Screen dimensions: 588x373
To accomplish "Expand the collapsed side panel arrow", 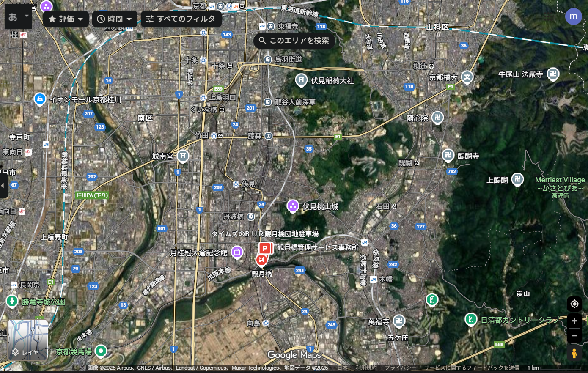I will (x=3, y=186).
